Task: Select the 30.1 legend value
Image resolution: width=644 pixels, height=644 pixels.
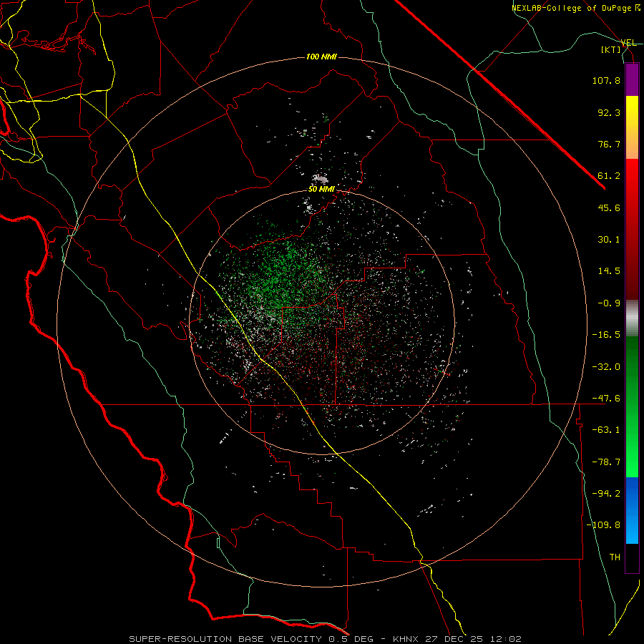Action: (609, 240)
